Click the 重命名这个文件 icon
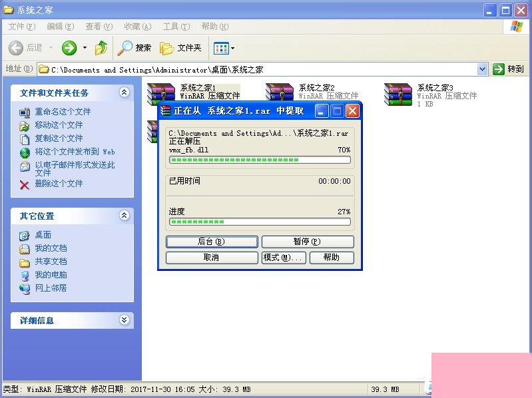The width and height of the screenshot is (532, 398). [x=25, y=112]
